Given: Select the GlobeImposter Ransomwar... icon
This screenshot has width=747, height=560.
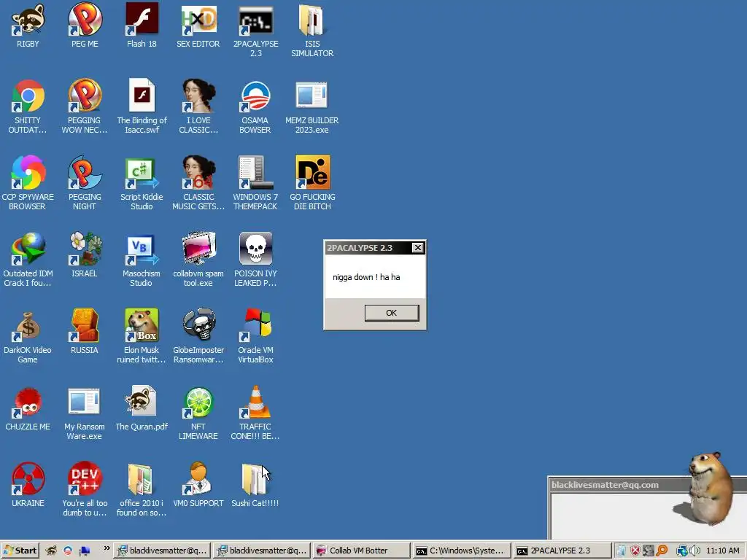Looking at the screenshot, I should [x=198, y=336].
